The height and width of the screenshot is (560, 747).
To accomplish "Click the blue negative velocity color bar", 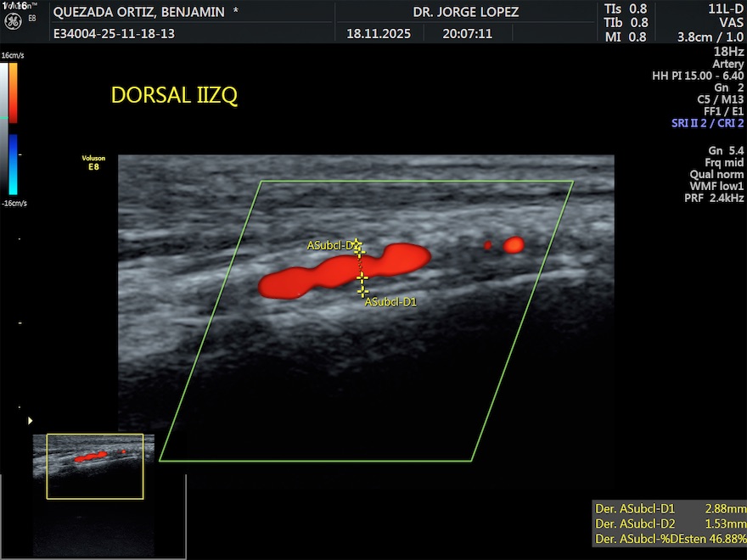I will tap(14, 164).
